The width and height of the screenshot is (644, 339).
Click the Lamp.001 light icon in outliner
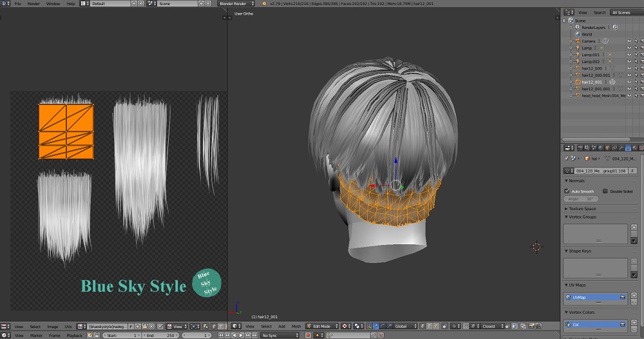click(x=578, y=55)
